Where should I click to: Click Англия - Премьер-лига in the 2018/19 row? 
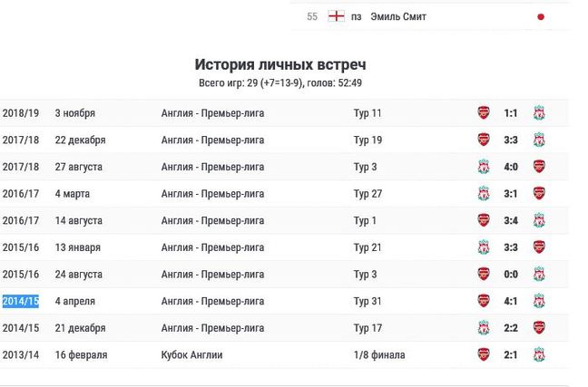(x=212, y=113)
